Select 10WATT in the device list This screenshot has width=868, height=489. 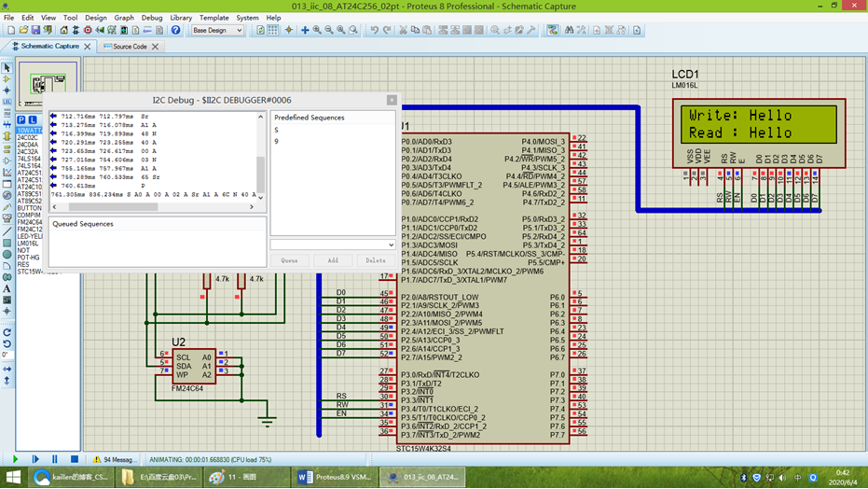coord(29,131)
